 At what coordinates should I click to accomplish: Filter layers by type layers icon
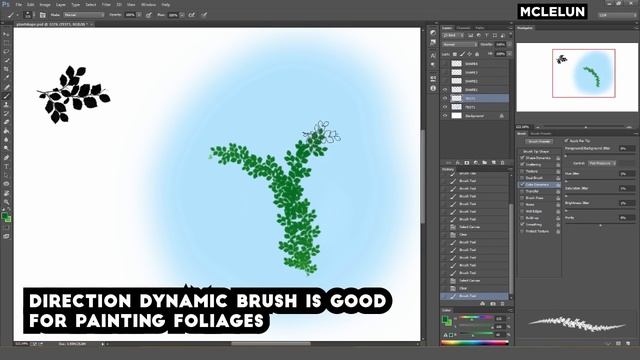coord(486,36)
